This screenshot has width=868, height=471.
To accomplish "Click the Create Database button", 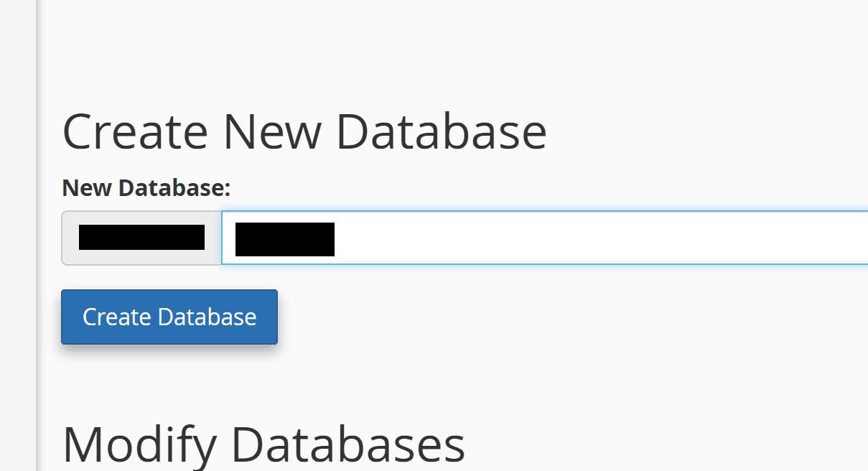I will [169, 317].
